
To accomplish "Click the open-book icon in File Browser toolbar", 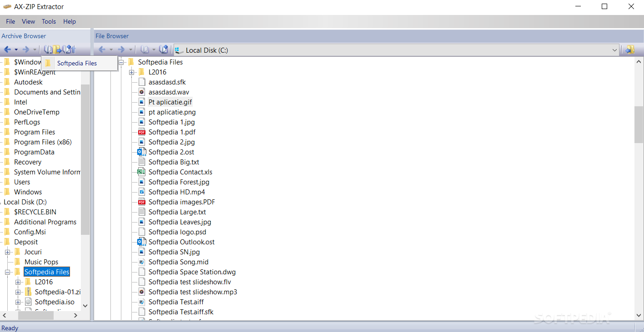I will (x=144, y=50).
